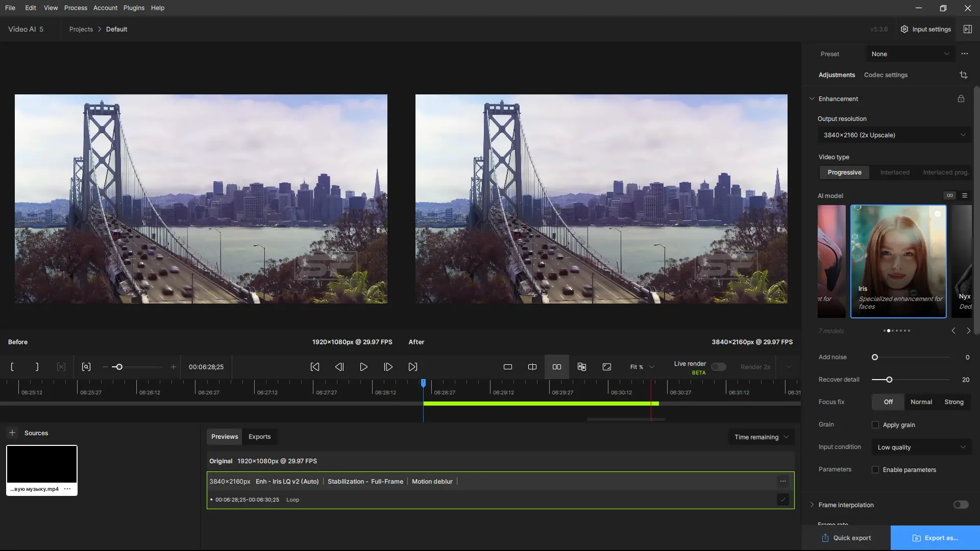Switch to side-by-side comparison view

(557, 367)
